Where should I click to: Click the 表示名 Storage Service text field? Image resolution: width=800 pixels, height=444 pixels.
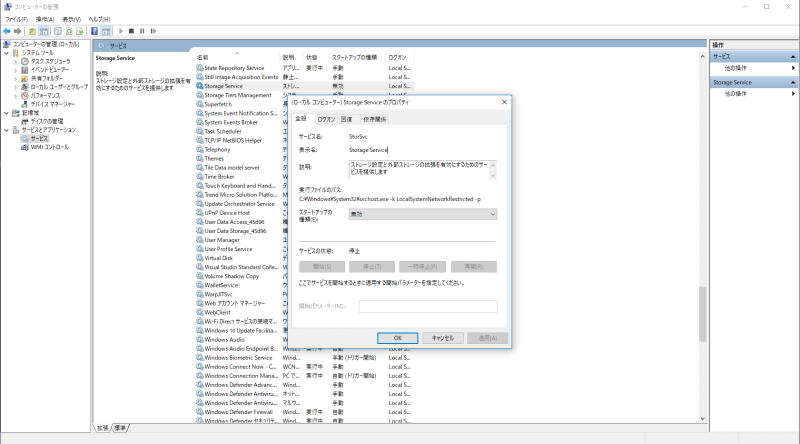422,150
